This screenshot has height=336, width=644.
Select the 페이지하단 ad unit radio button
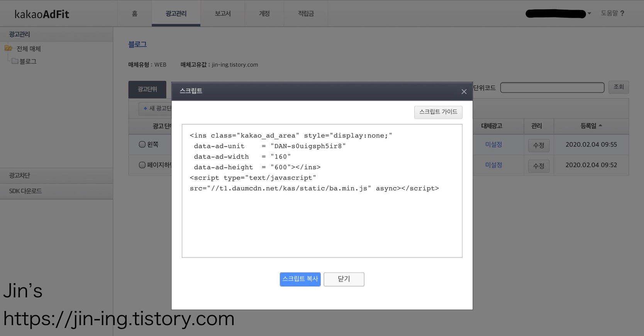pos(142,165)
